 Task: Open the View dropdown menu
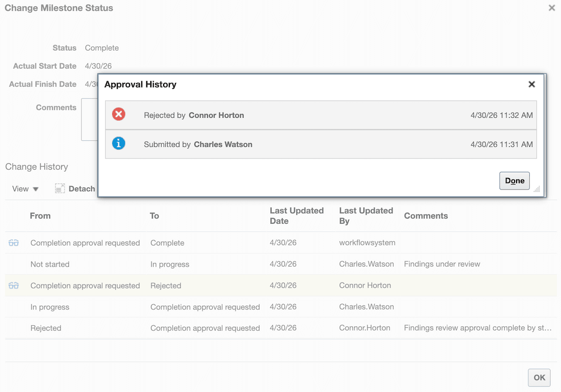click(25, 189)
